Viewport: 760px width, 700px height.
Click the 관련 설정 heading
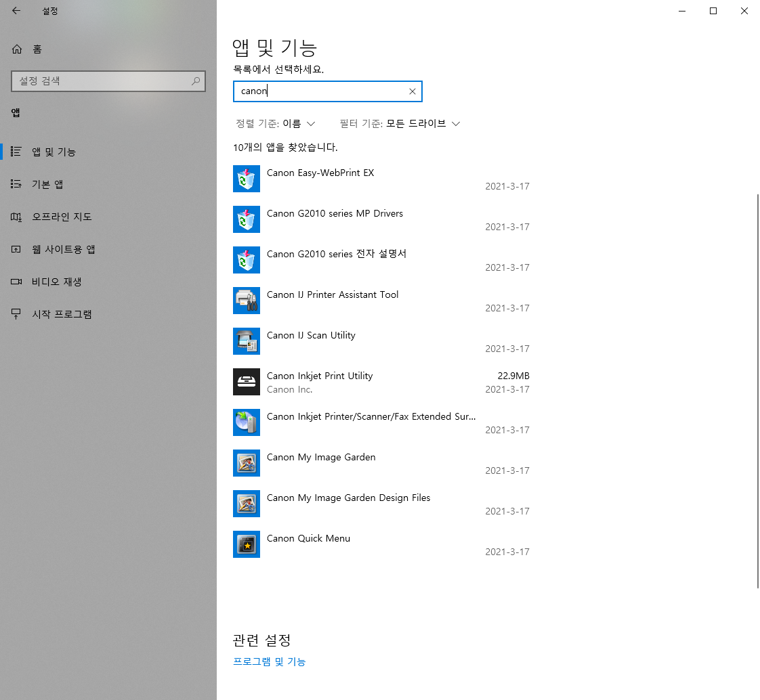(261, 640)
